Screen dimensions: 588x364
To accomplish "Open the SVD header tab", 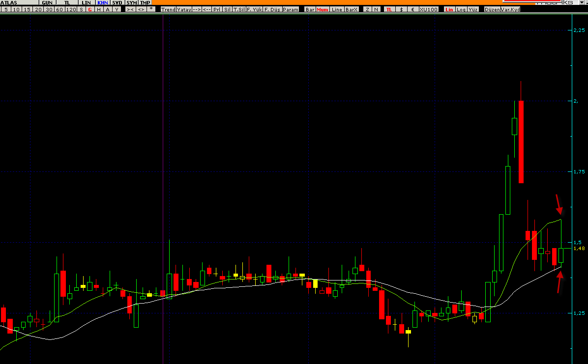I will 118,2.
